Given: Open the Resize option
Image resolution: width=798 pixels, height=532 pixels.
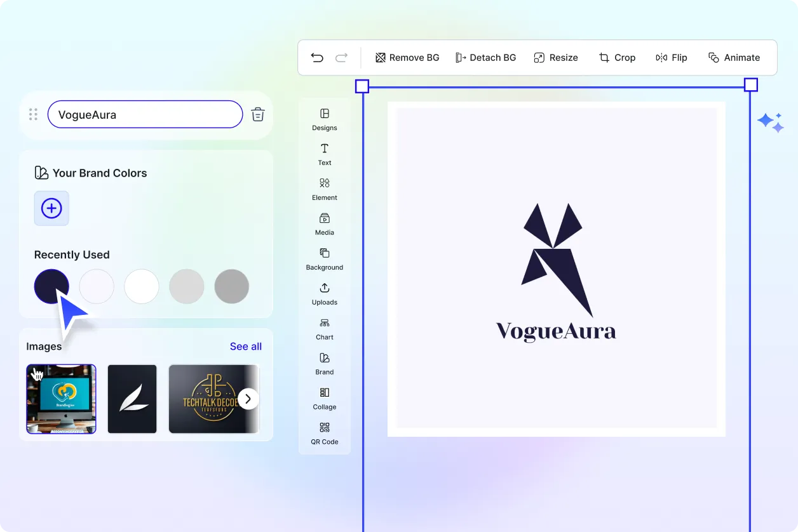Looking at the screenshot, I should point(555,58).
